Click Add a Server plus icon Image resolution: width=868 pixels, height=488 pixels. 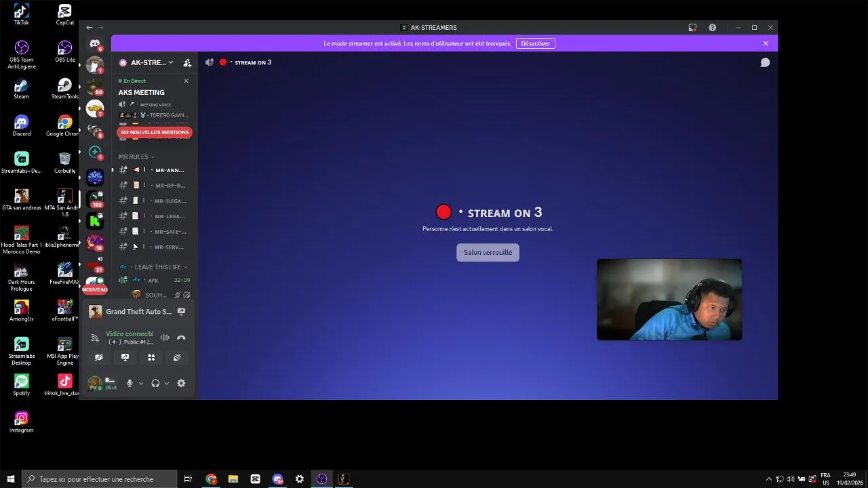tap(95, 152)
